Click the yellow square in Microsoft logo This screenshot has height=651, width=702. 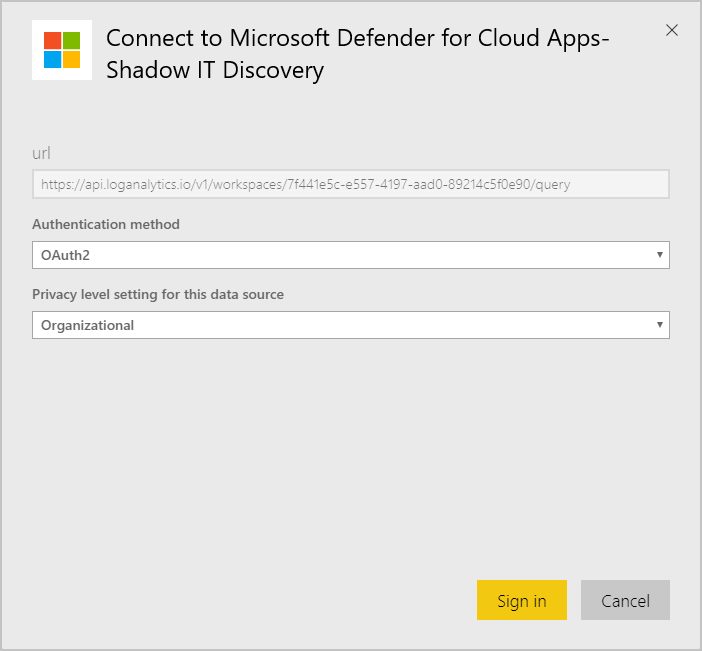pyautogui.click(x=72, y=59)
